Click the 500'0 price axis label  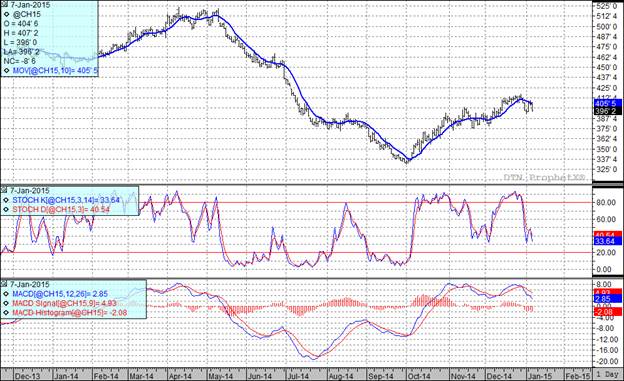click(606, 26)
